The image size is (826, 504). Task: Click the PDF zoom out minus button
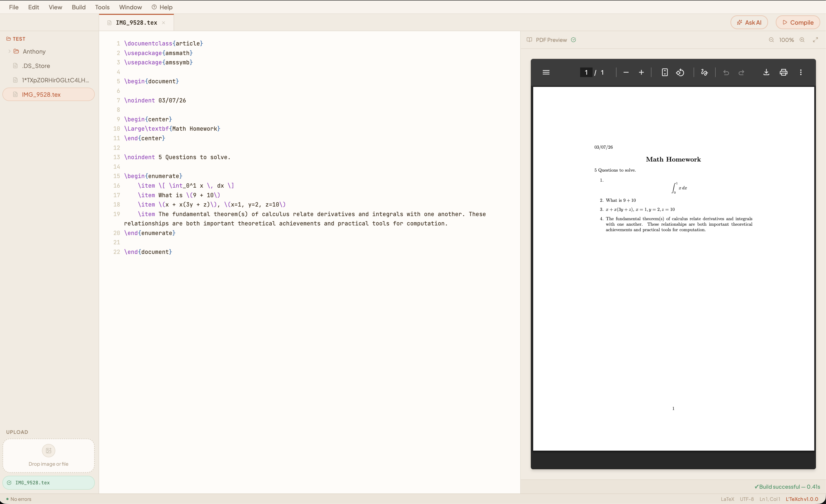tap(626, 72)
